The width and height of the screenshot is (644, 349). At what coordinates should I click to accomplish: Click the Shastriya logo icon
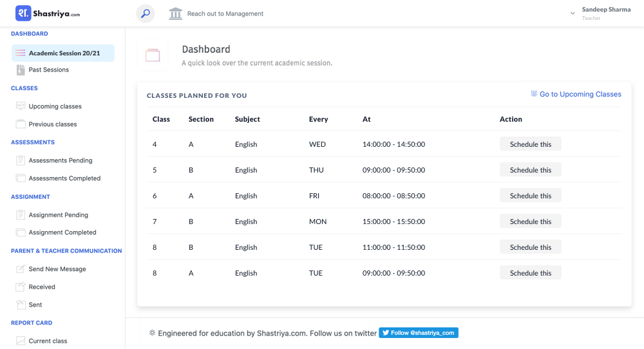pos(23,13)
